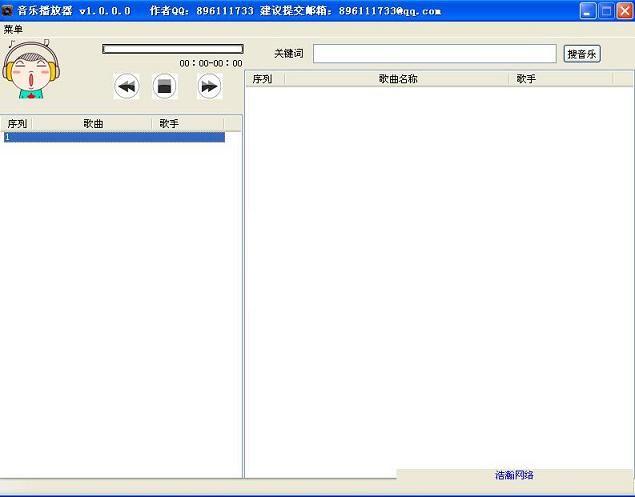
Task: Open the 浩瀚网络 link in status bar
Action: 514,475
